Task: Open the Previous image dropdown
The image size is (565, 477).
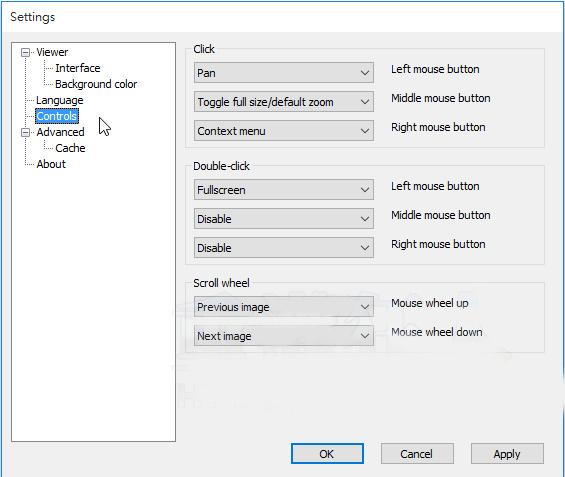Action: pyautogui.click(x=284, y=307)
